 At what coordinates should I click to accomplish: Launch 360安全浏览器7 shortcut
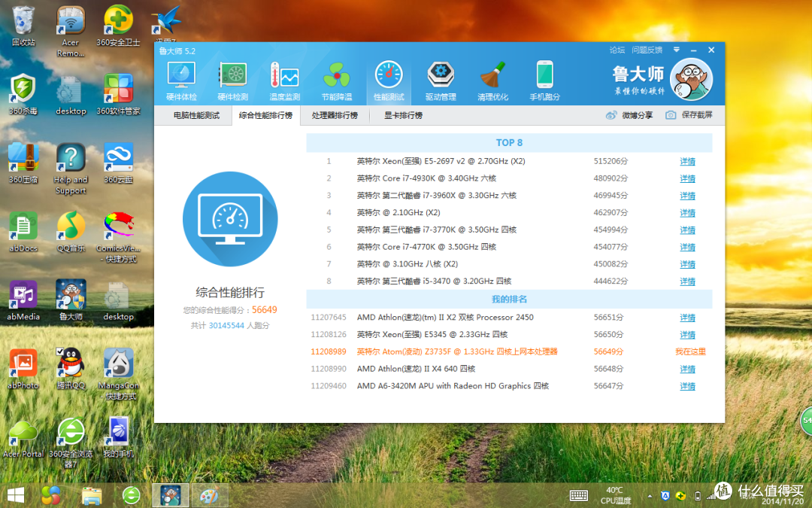pyautogui.click(x=71, y=443)
